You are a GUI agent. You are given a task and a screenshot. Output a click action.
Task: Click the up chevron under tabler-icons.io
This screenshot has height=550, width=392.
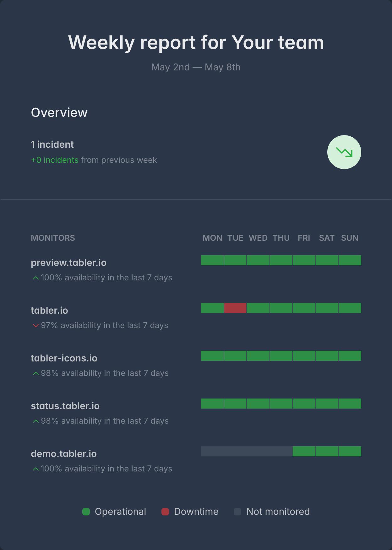pos(36,373)
